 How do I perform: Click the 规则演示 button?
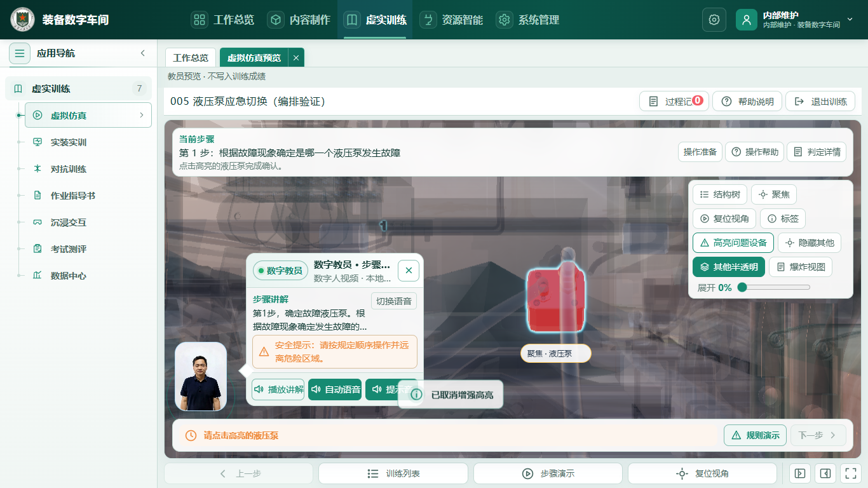(x=756, y=435)
